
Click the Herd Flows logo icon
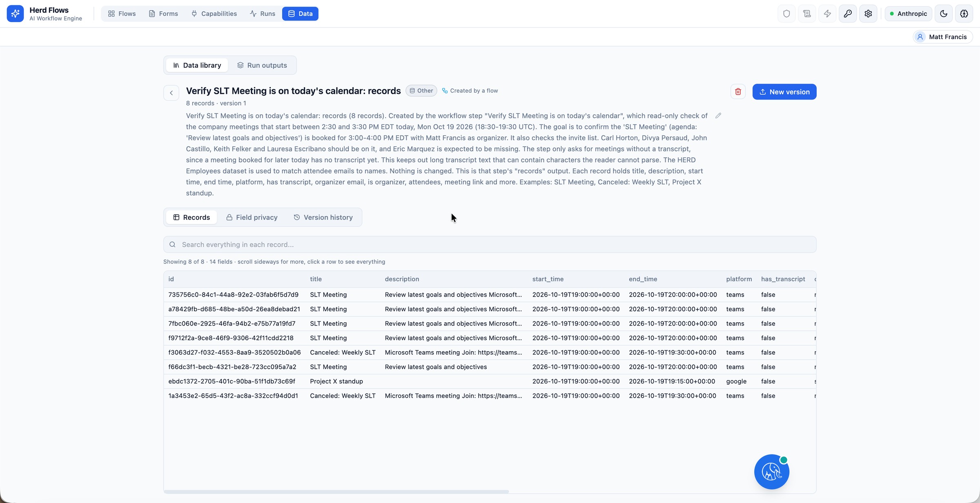[x=15, y=13]
